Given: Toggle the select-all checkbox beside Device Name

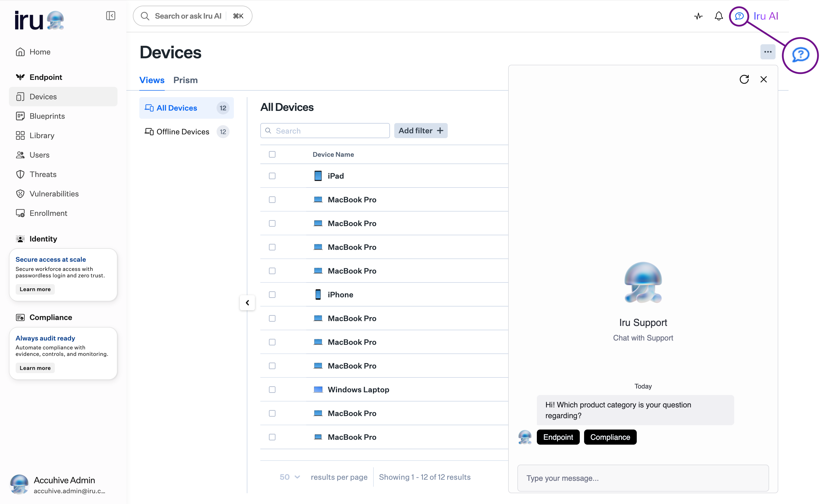Looking at the screenshot, I should (x=272, y=154).
